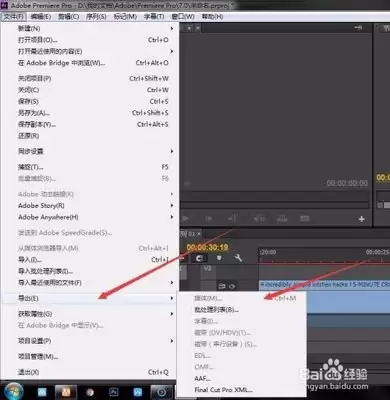Toggle the snap icon in timeline
Screen dimensions: 390x400
point(200,258)
